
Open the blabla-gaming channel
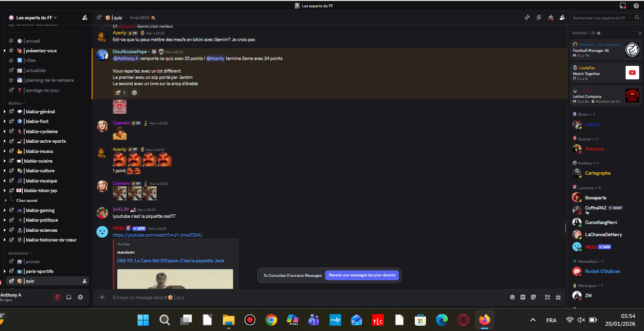click(47, 211)
